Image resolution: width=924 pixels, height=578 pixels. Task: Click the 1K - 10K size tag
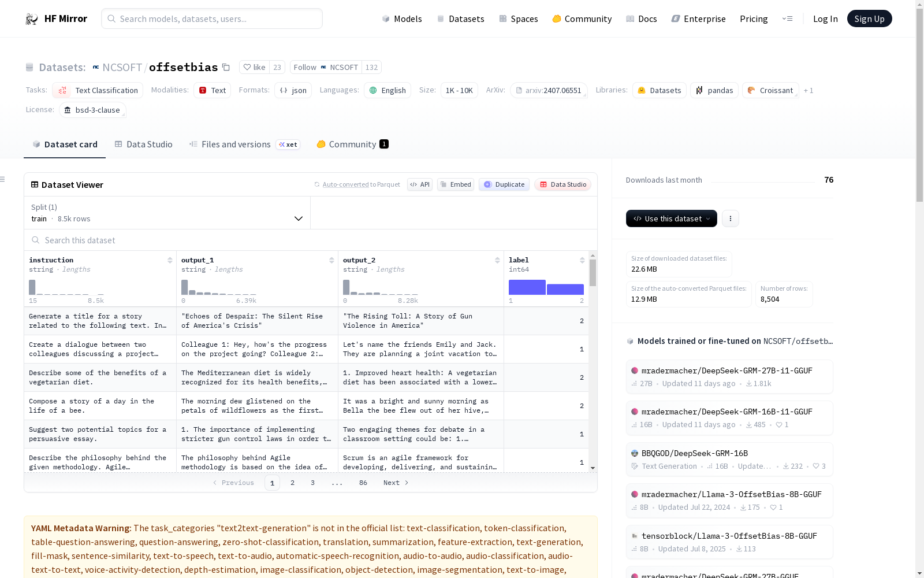click(459, 90)
